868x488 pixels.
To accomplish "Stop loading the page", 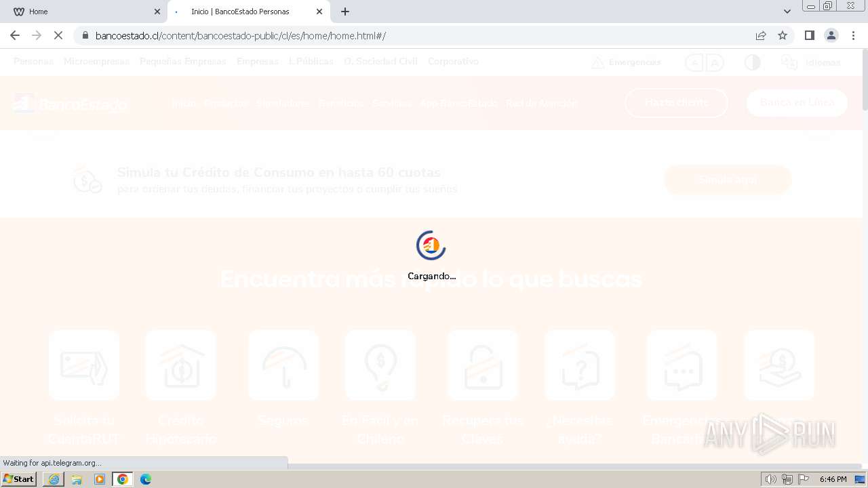I will [58, 35].
